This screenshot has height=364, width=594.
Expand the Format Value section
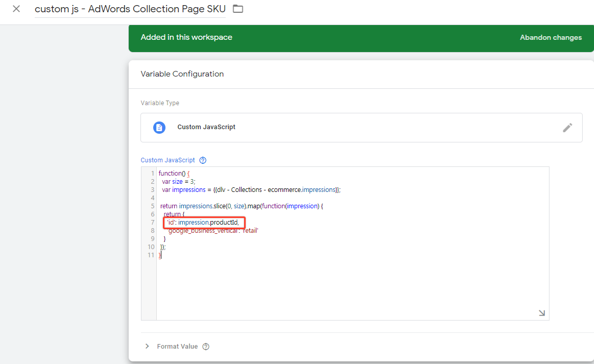pyautogui.click(x=147, y=346)
